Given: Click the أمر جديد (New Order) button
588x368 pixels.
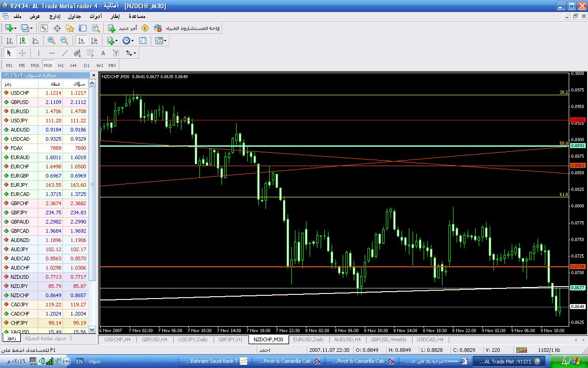Looking at the screenshot, I should point(122,28).
